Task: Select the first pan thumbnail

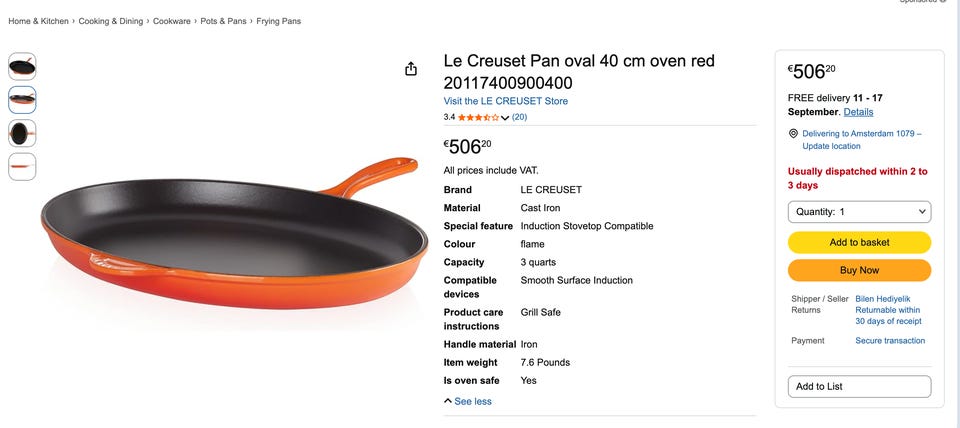Action: click(22, 66)
